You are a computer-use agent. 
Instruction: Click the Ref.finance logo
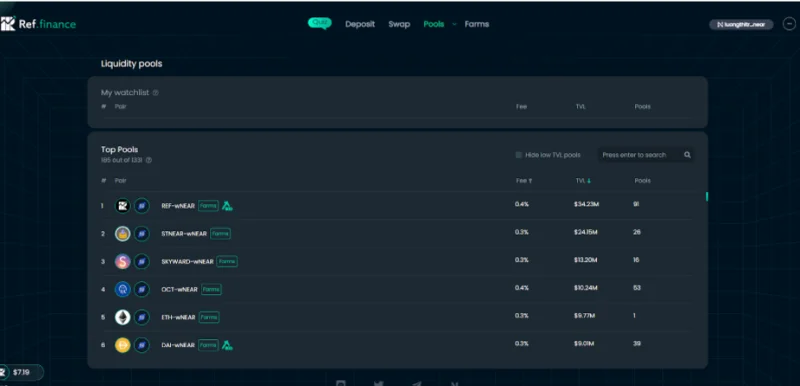point(38,24)
